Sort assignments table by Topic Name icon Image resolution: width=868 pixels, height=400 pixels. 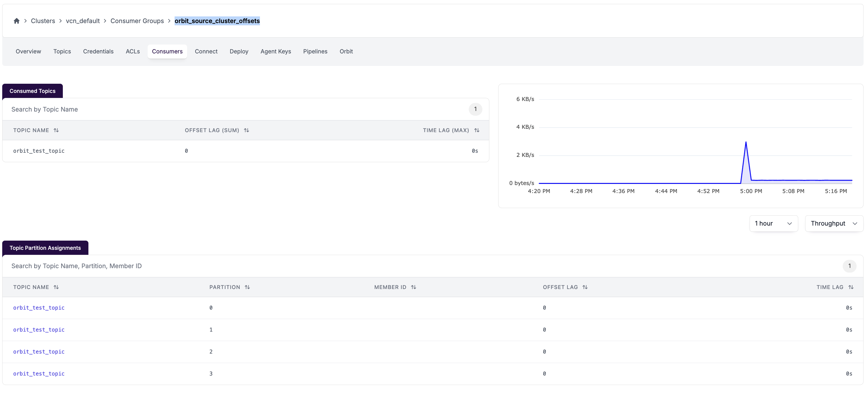(56, 287)
